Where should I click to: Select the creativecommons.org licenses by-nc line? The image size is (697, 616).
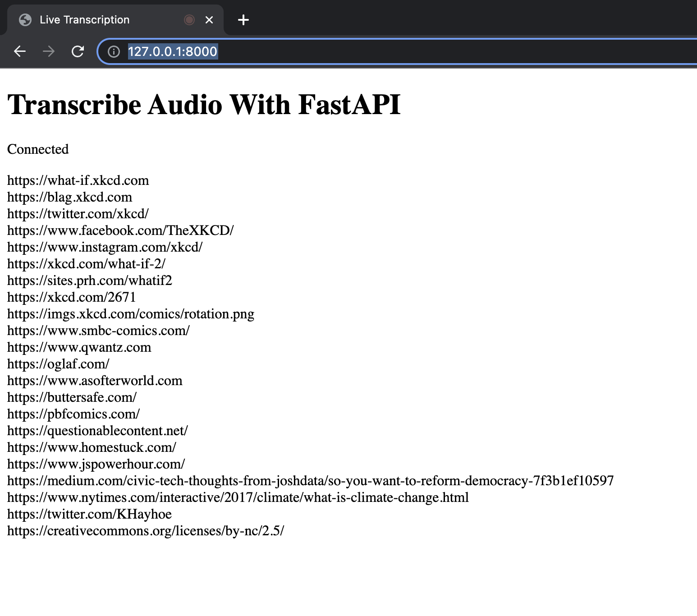click(146, 531)
